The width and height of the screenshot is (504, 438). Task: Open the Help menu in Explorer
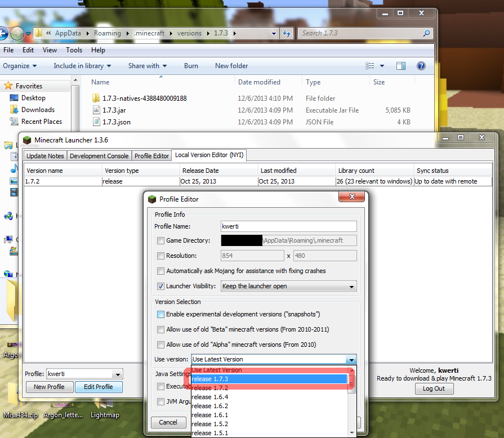click(98, 50)
